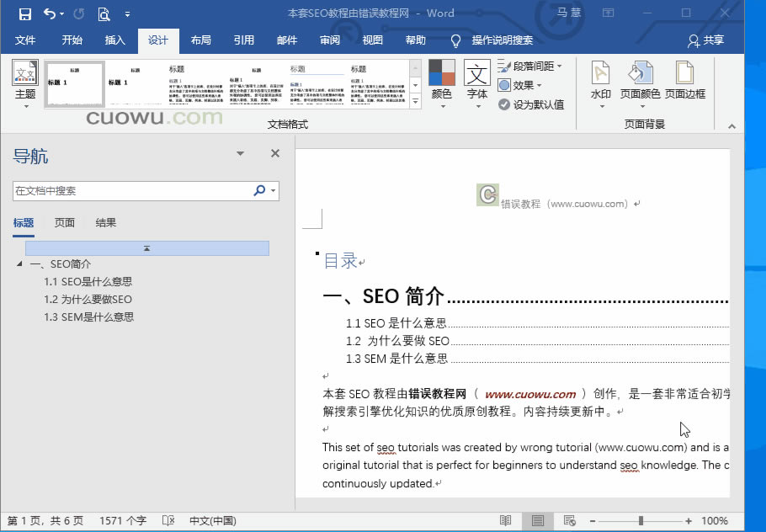Collapse the ribbon with the caret arrow

731,126
